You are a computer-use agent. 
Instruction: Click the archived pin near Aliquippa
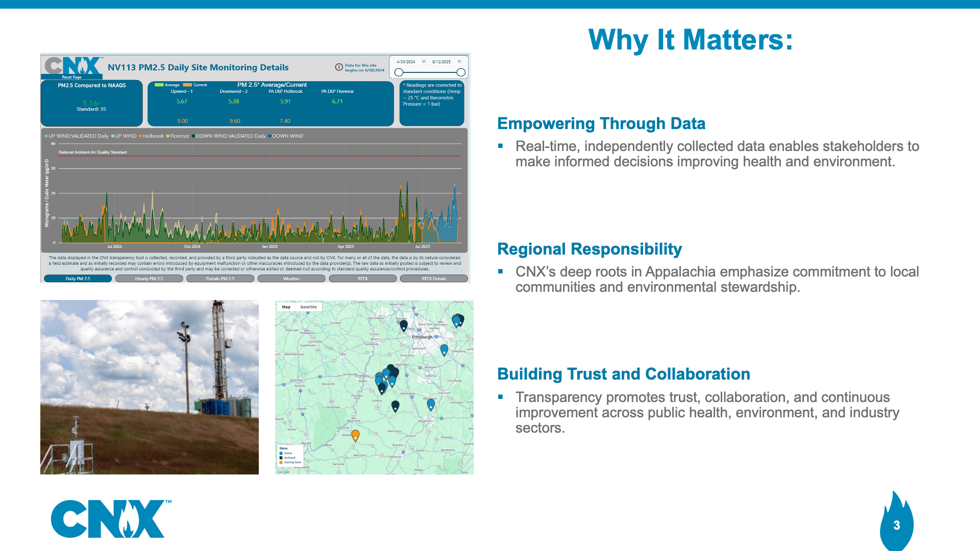point(404,324)
